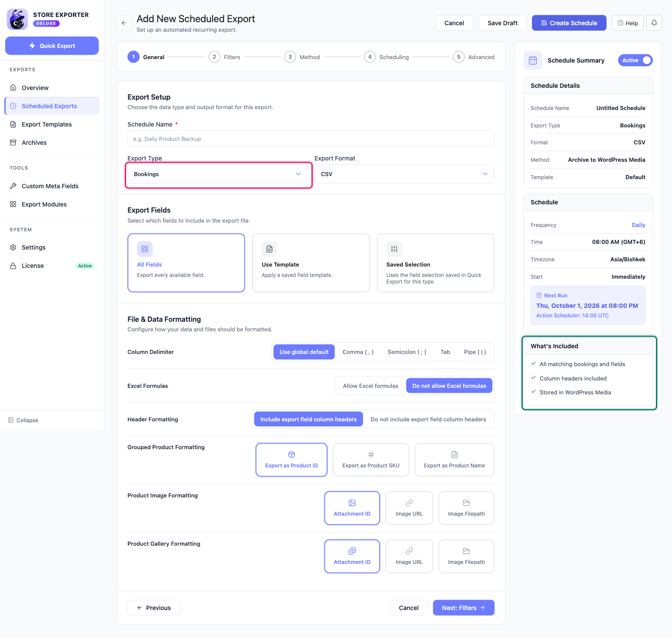672x637 pixels.
Task: Choose Allow Excel formulas option
Action: 371,386
